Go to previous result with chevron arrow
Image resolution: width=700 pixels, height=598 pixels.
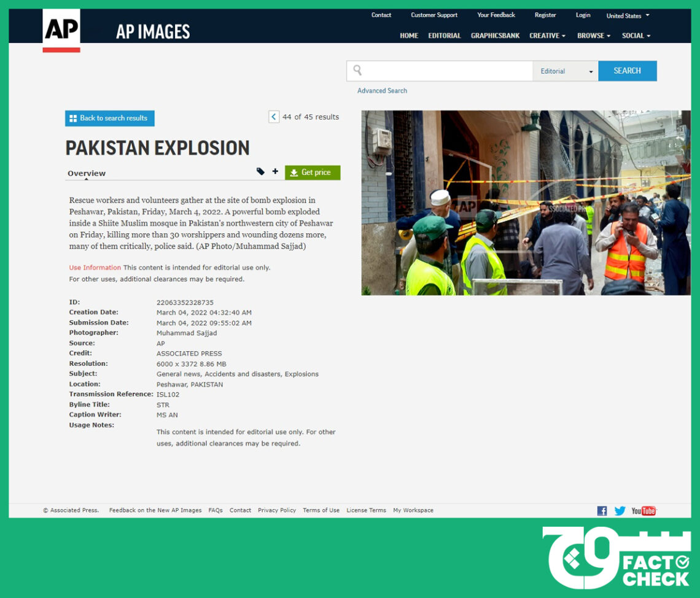(x=274, y=117)
